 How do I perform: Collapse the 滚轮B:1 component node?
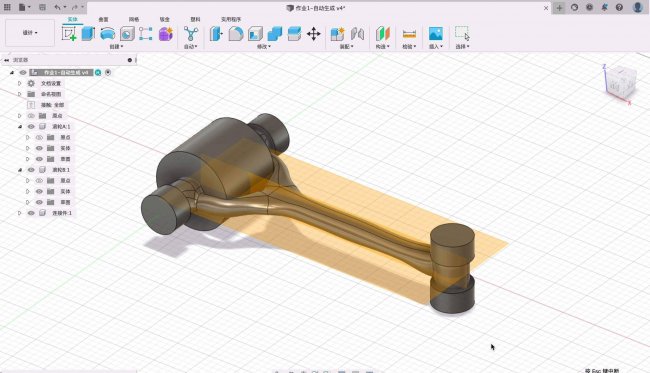tap(19, 170)
